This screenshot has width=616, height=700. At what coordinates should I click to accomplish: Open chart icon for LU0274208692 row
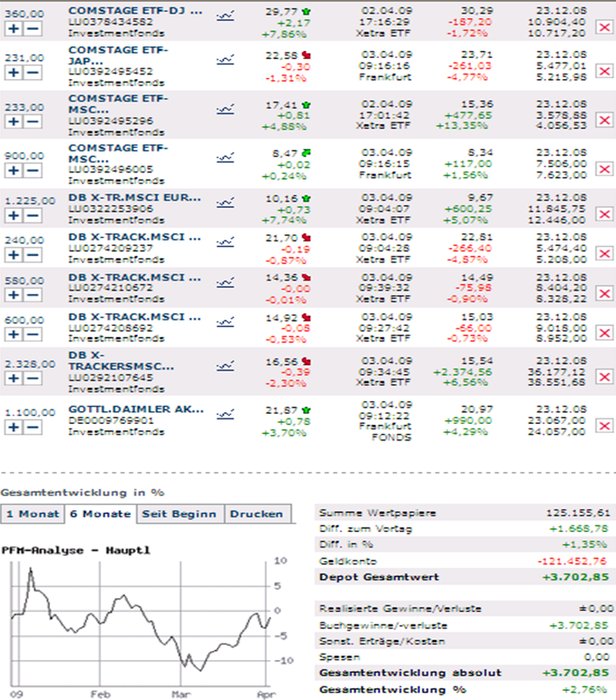[x=225, y=322]
